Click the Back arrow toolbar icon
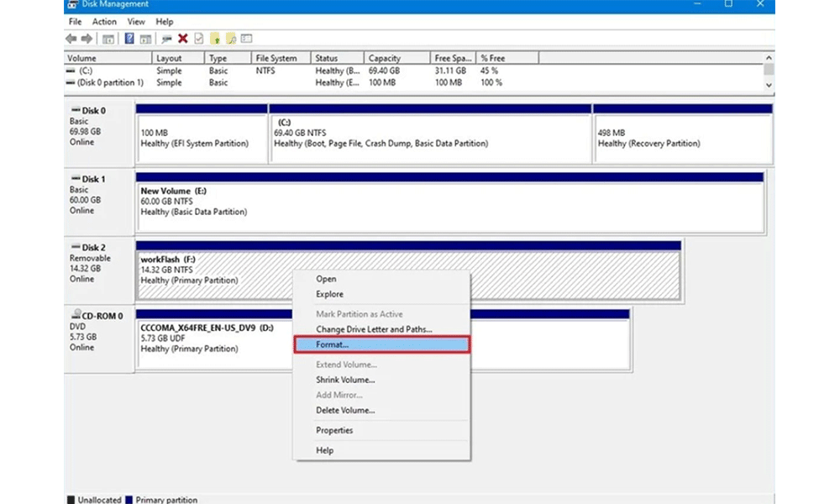This screenshot has height=504, width=840. pos(71,39)
